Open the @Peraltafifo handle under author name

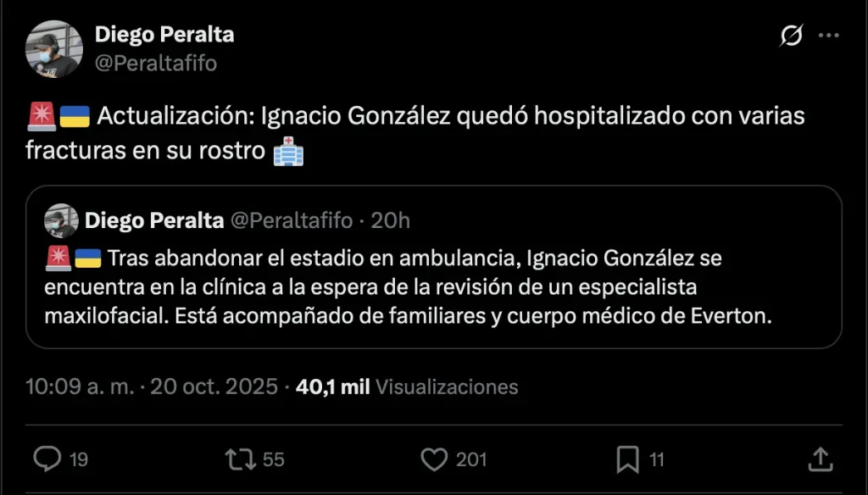click(156, 63)
